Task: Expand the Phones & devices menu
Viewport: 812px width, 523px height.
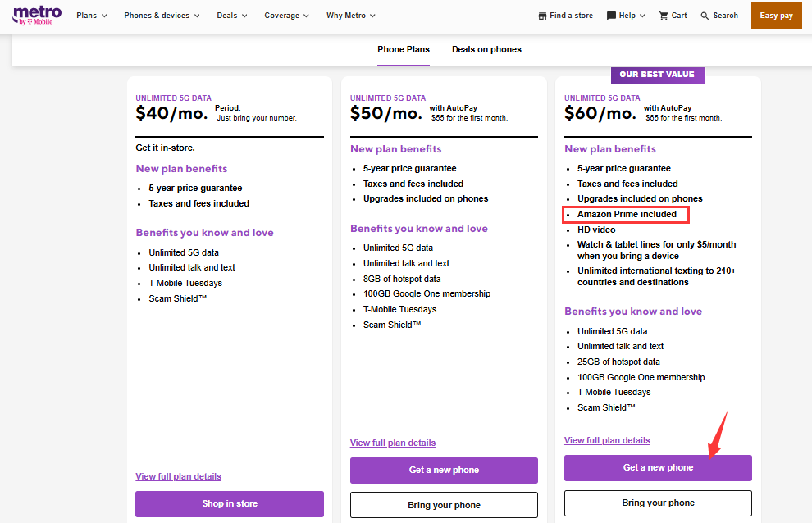Action: click(x=162, y=16)
